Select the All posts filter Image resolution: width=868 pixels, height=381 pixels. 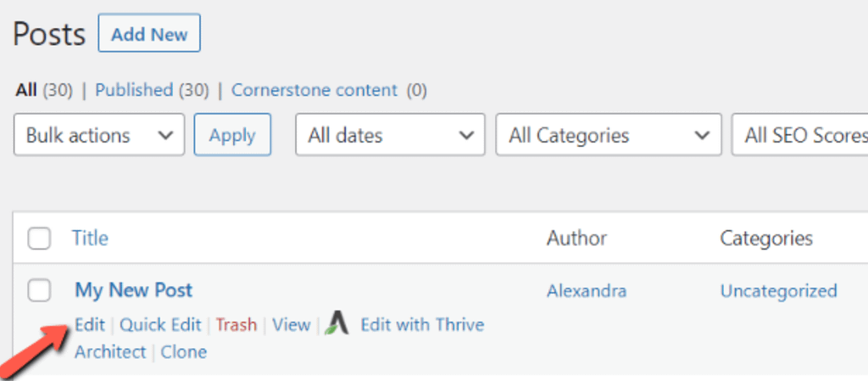26,90
